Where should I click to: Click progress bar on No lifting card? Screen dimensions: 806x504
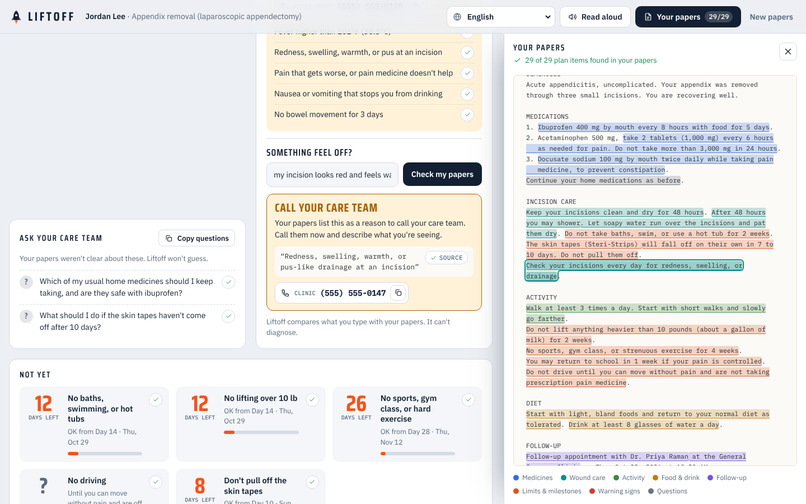261,433
